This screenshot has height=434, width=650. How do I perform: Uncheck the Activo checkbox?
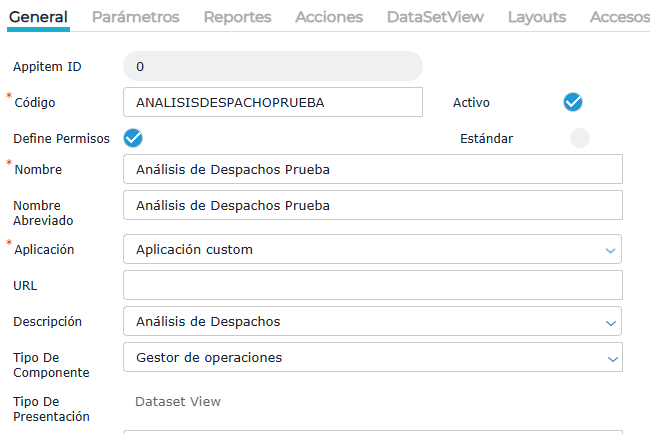pyautogui.click(x=573, y=102)
